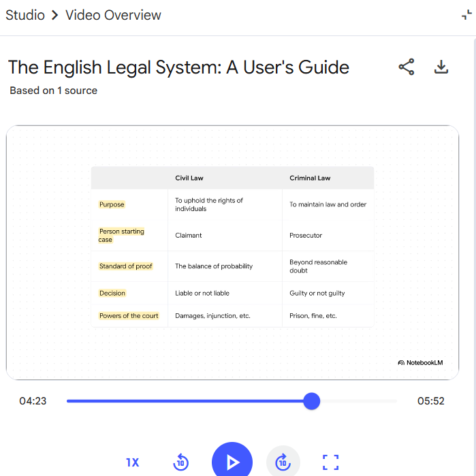Click the NotebookLM watermark logo
Image resolution: width=476 pixels, height=476 pixels.
click(420, 363)
